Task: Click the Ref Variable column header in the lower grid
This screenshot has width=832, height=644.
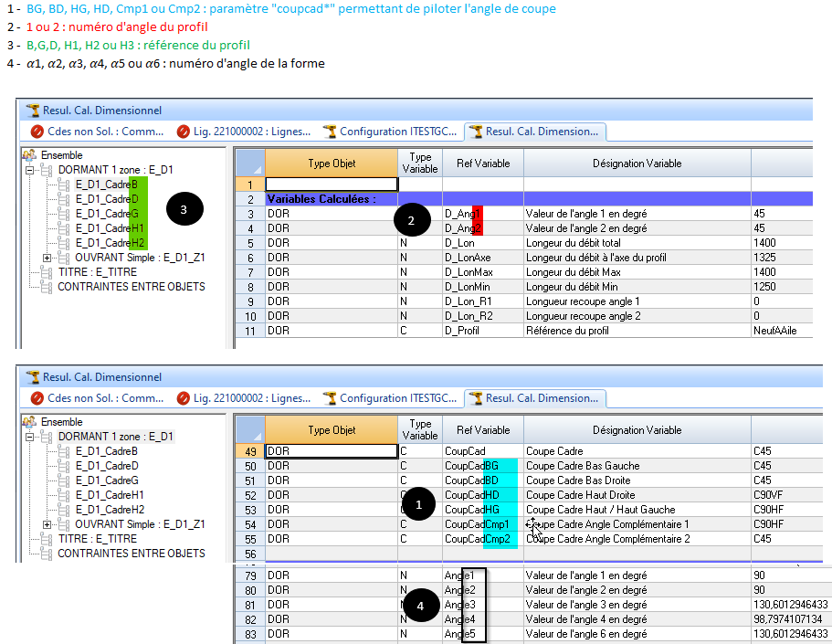Action: (483, 430)
